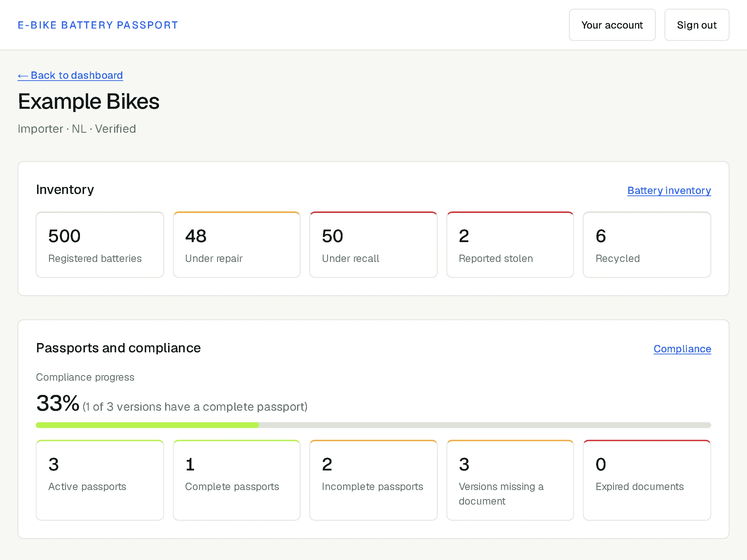
Task: Select the 2 Incomplete passports card
Action: click(373, 480)
